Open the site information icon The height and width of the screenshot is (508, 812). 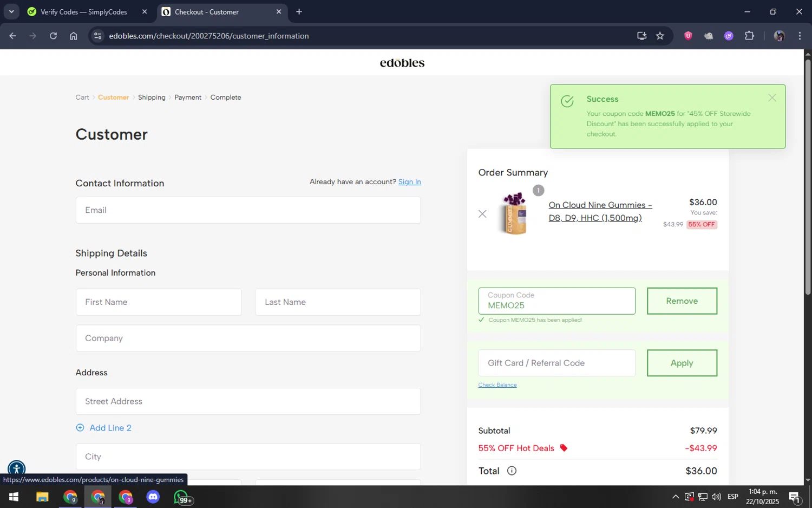[x=97, y=36]
